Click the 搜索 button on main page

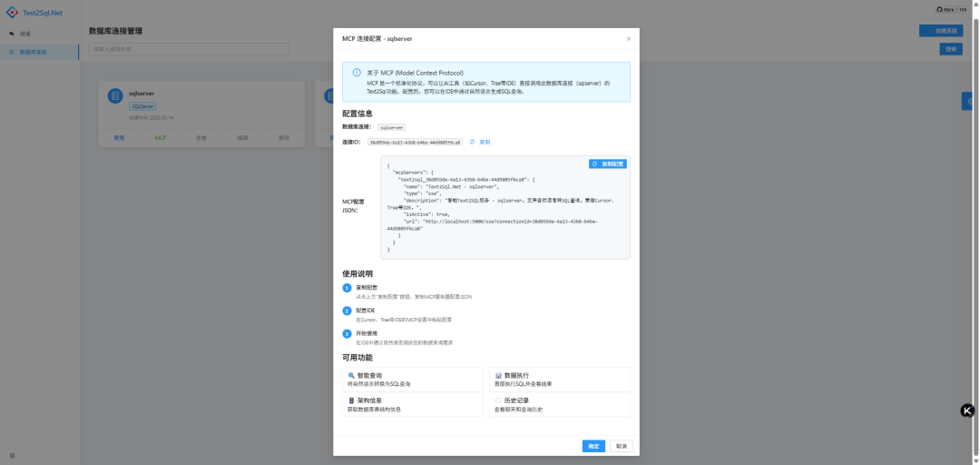[951, 49]
